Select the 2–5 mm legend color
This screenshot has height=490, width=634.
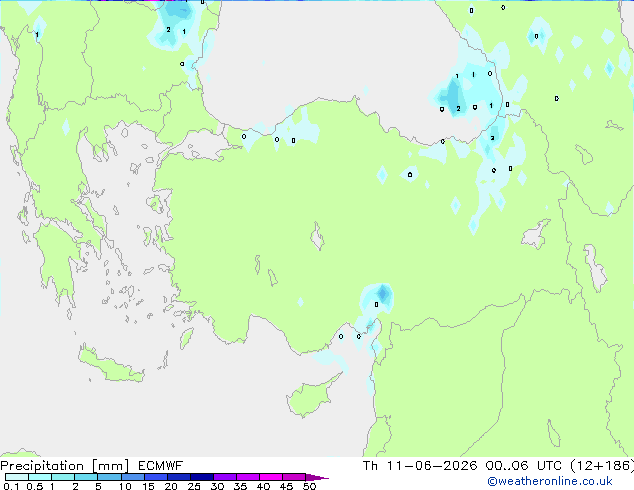pos(86,477)
